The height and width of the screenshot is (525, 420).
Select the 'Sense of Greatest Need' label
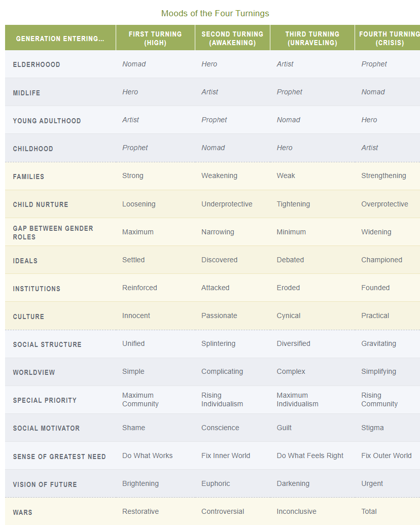coord(59,457)
